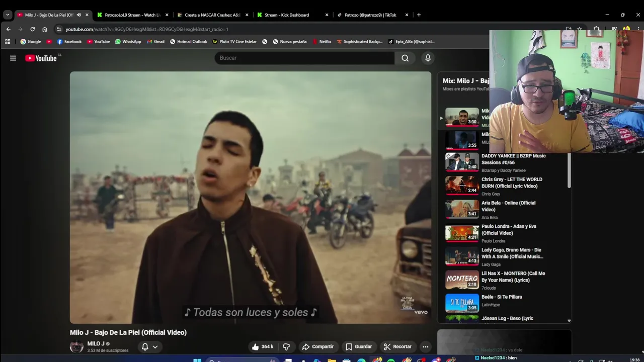Open the Sophisticated Backp... bookmark
The image size is (644, 362).
pos(360,42)
